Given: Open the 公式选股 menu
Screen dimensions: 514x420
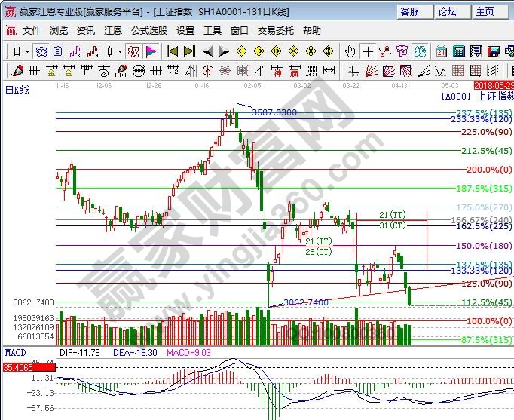Looking at the screenshot, I should point(148,30).
